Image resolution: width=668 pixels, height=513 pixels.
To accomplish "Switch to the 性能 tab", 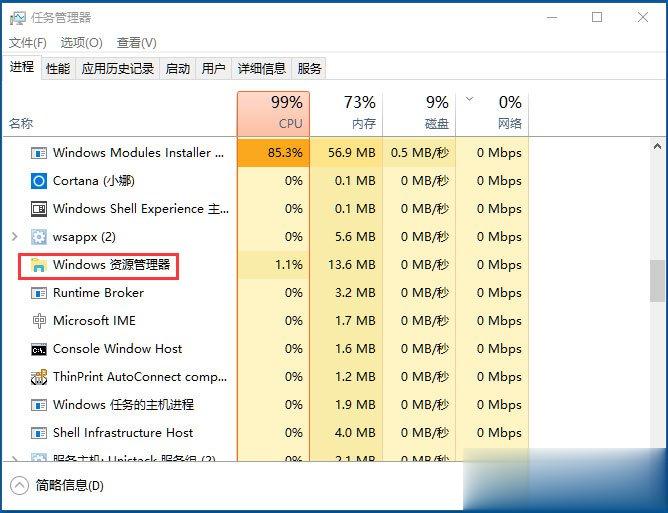I will pos(58,68).
